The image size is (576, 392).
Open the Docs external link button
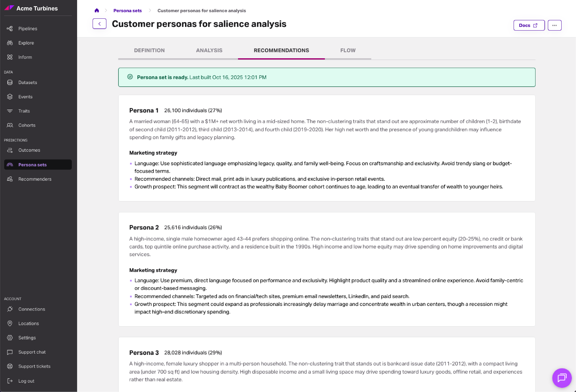click(x=529, y=25)
